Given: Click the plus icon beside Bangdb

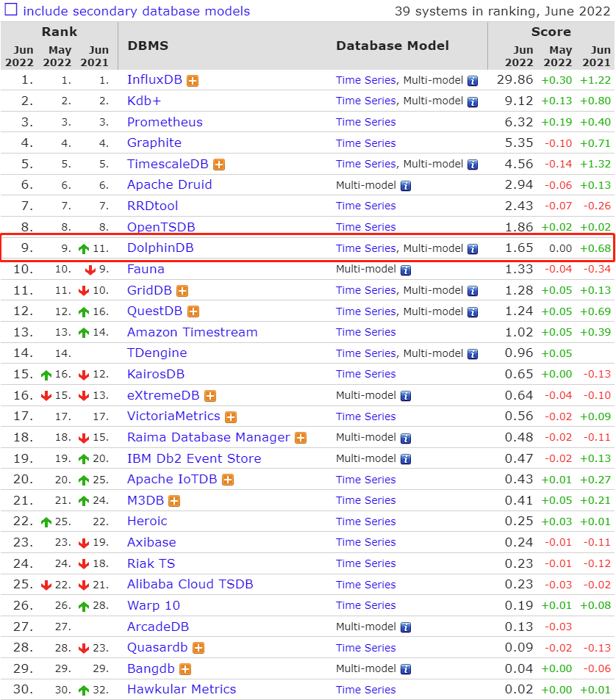Looking at the screenshot, I should pyautogui.click(x=185, y=669).
